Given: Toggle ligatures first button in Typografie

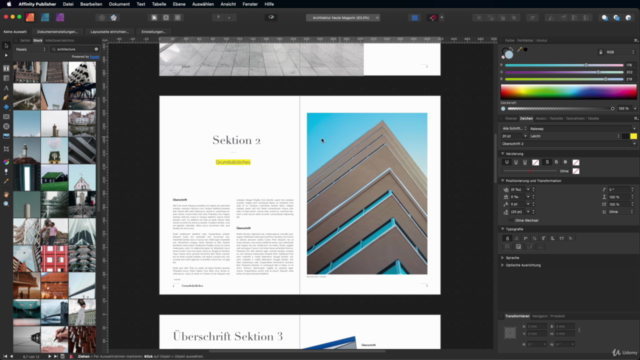Looking at the screenshot, I should [507, 238].
